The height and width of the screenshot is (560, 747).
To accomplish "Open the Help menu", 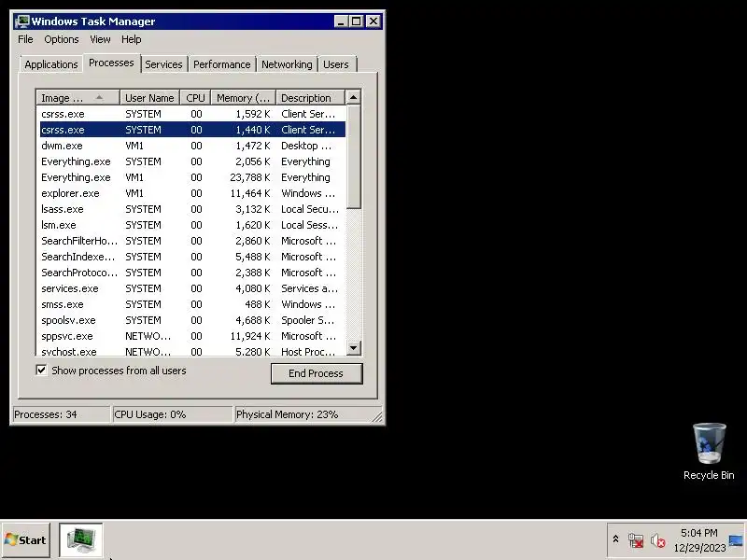I will (131, 39).
